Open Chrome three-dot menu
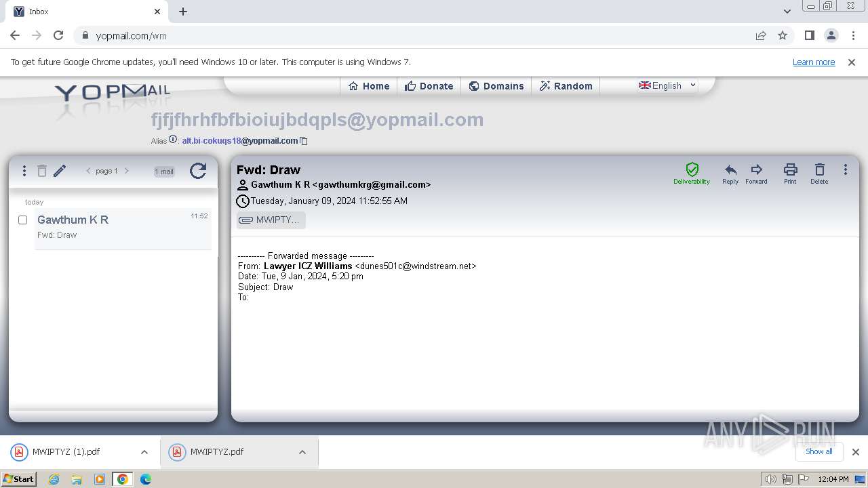Screen dimensions: 868x488 (853, 35)
